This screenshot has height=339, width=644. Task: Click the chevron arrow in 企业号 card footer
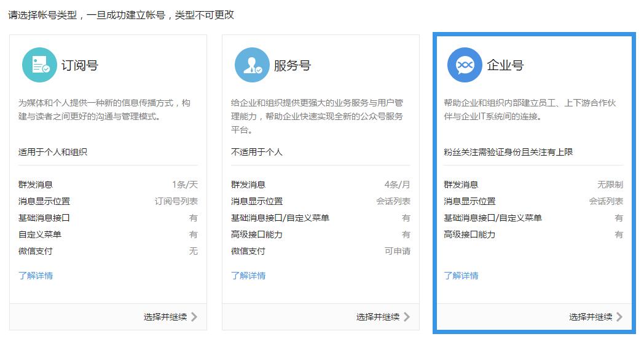click(620, 317)
